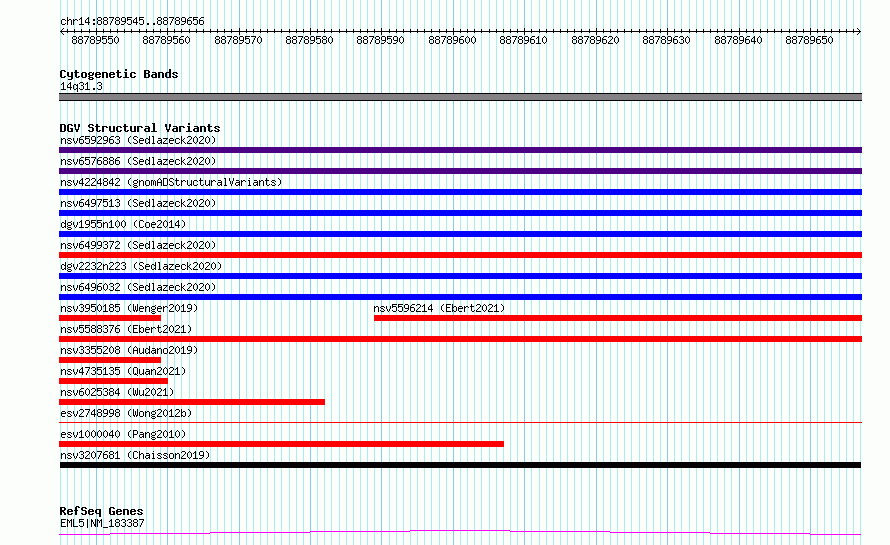
Task: Open the dgv1955n100 (Coe2014) variant
Action: [123, 224]
